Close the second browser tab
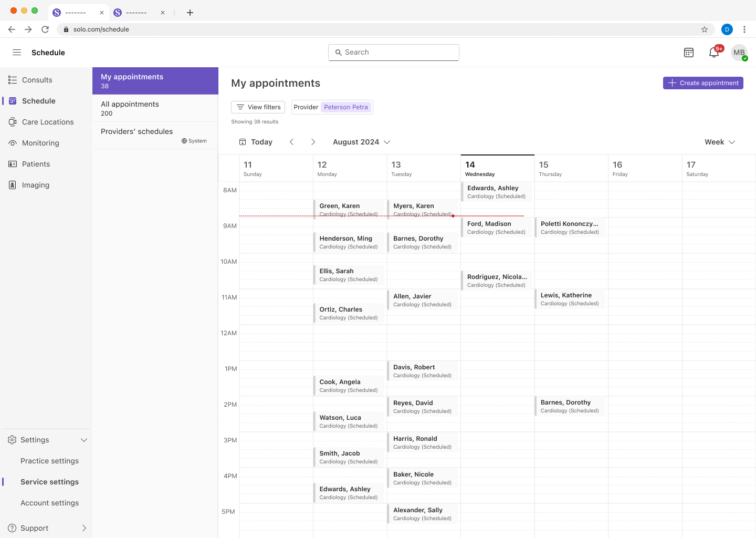Viewport: 756px width, 538px height. pos(163,13)
